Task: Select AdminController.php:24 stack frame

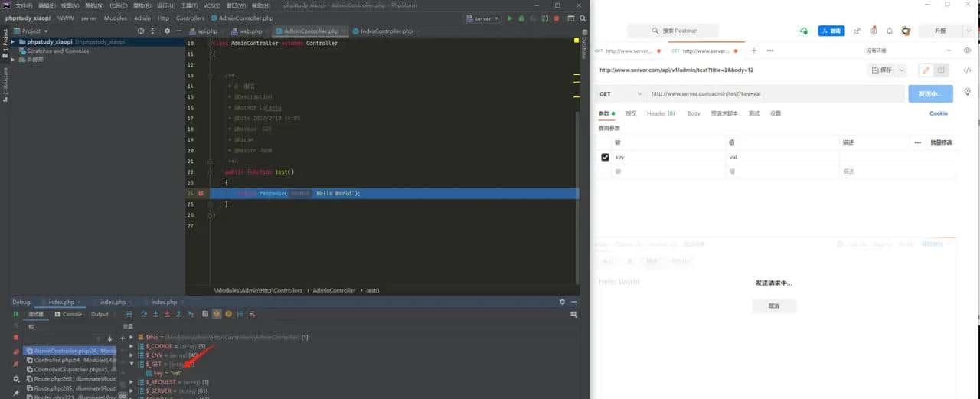Action: 70,351
